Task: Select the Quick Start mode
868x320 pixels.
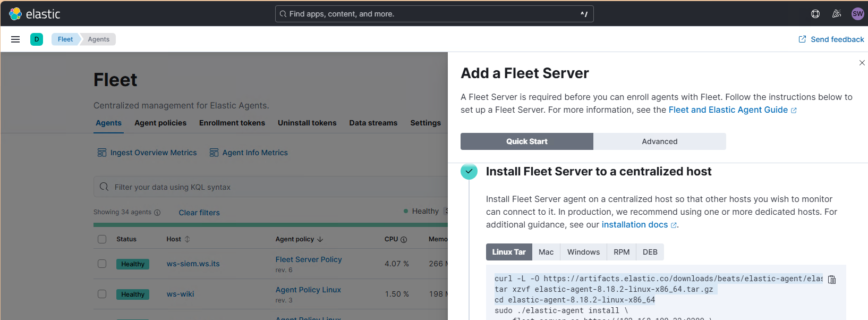Action: coord(527,141)
